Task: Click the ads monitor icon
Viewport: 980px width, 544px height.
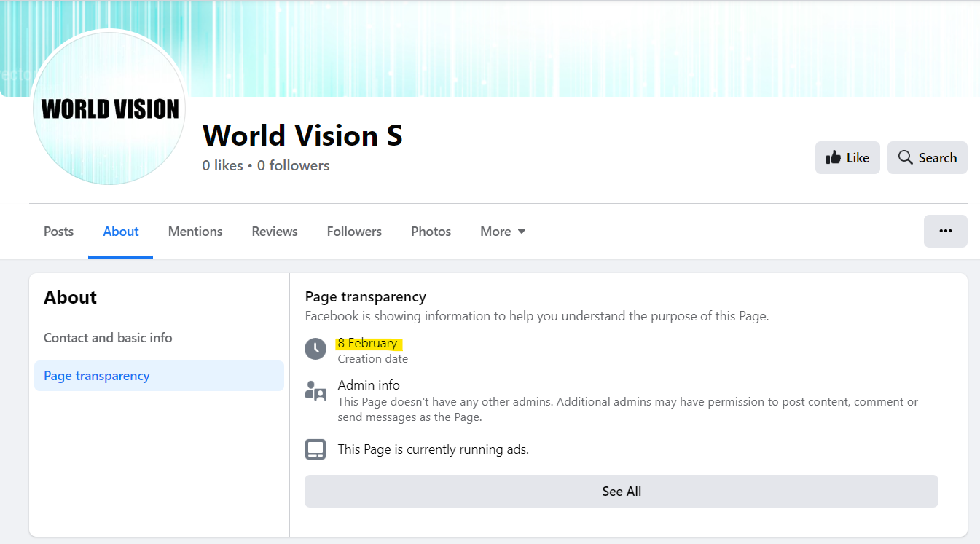Action: pyautogui.click(x=315, y=449)
